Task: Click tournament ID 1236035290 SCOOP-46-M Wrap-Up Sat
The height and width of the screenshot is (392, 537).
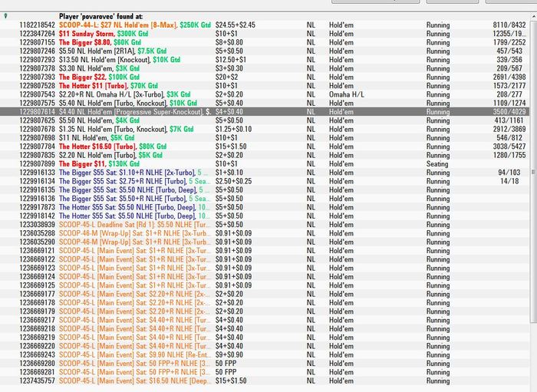Action: (37, 242)
